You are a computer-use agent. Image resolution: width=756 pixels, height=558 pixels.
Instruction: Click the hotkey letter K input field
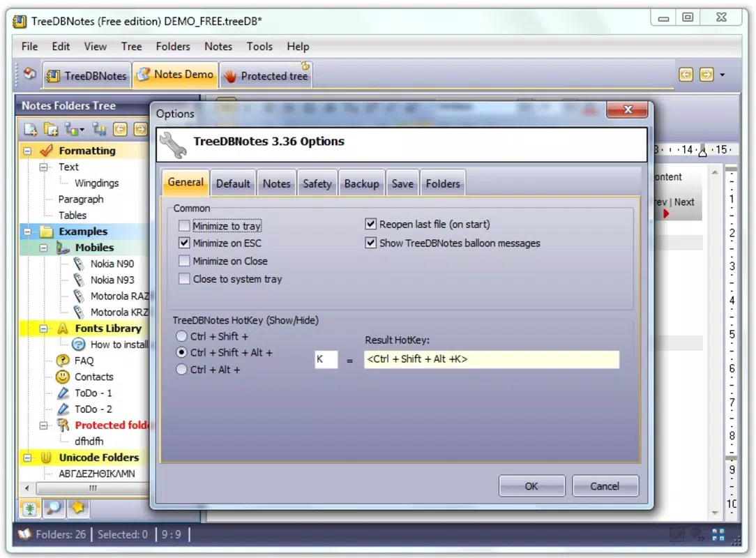(326, 359)
